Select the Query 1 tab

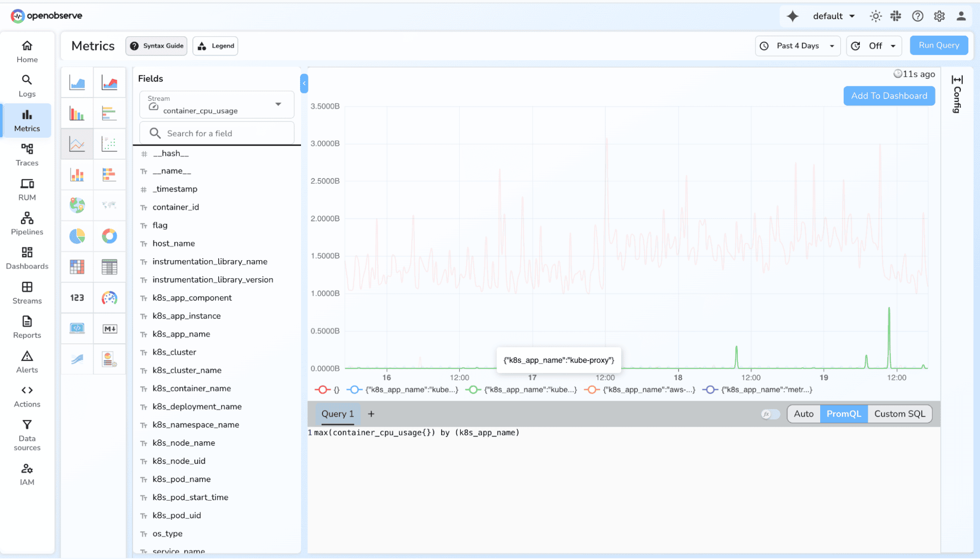(x=337, y=414)
